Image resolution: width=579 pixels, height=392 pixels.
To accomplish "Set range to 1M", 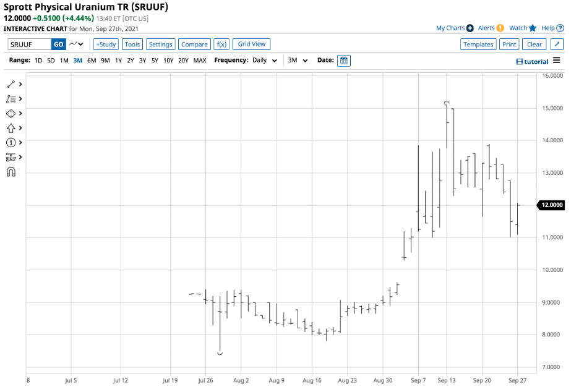I will (x=64, y=61).
